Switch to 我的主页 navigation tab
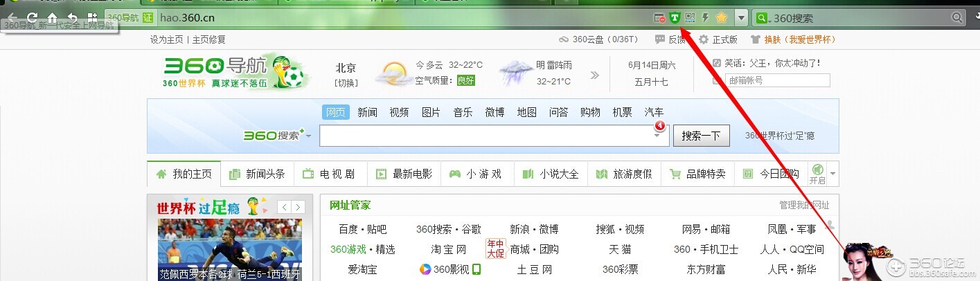The width and height of the screenshot is (980, 281). pos(184,174)
